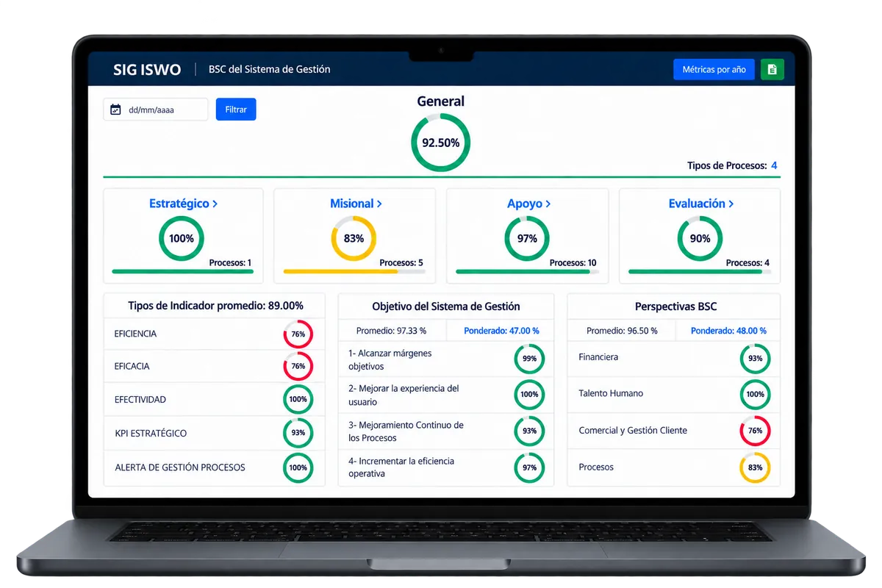Open the calendar icon in date field
The width and height of the screenshot is (882, 588).
[x=115, y=110]
